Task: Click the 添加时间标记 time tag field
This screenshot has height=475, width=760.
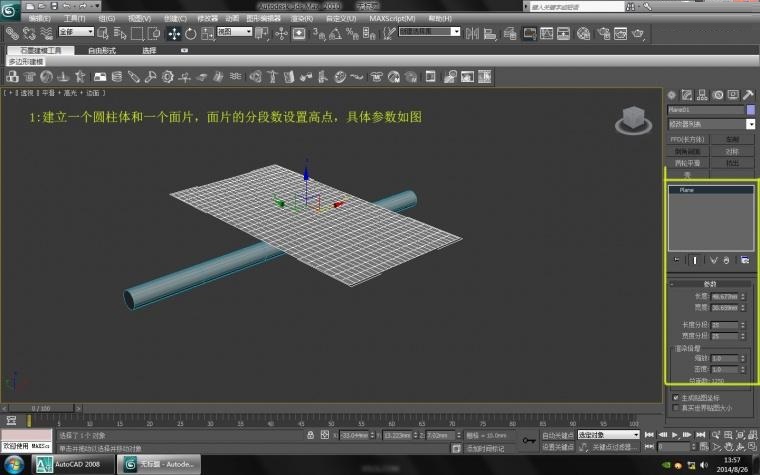Action: click(486, 449)
